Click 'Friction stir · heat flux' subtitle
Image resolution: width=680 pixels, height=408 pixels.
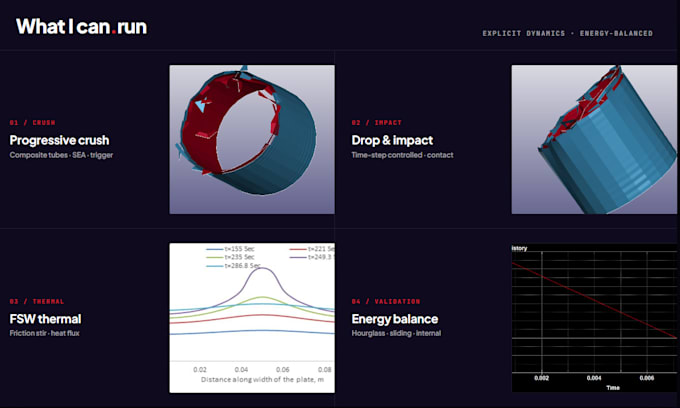tap(44, 333)
